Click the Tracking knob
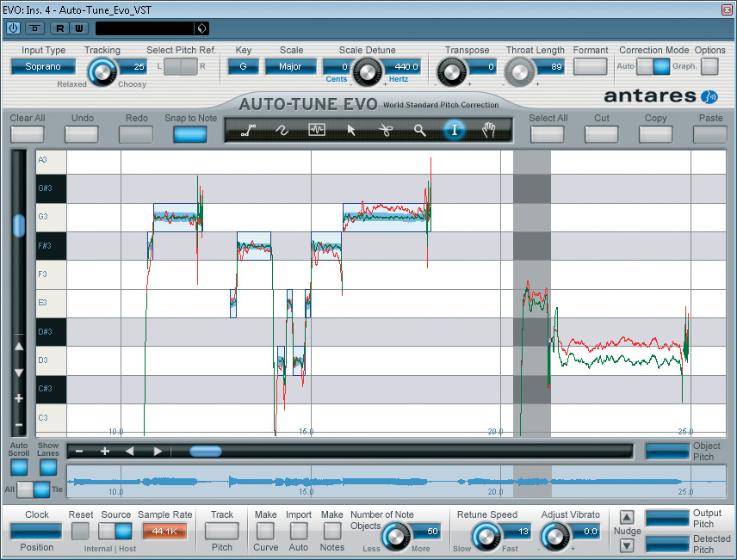Viewport: 737px width, 560px height. [102, 72]
